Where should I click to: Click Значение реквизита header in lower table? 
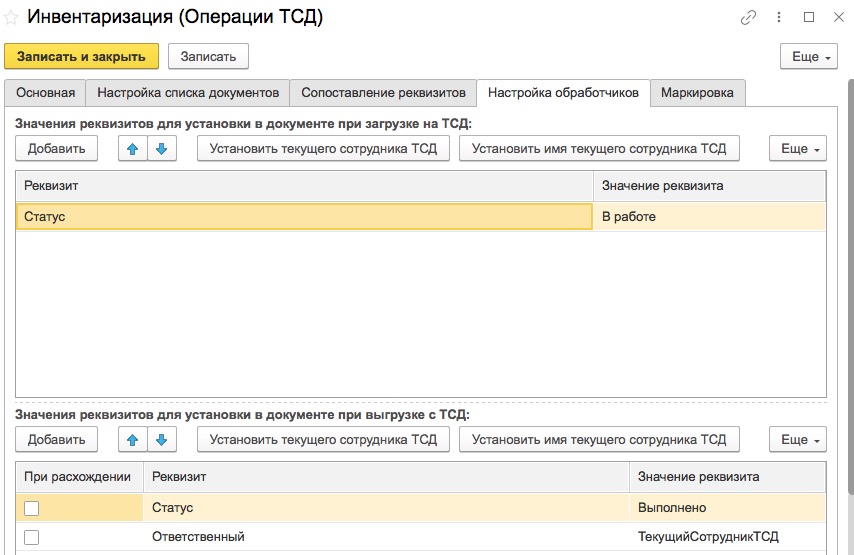pos(728,477)
